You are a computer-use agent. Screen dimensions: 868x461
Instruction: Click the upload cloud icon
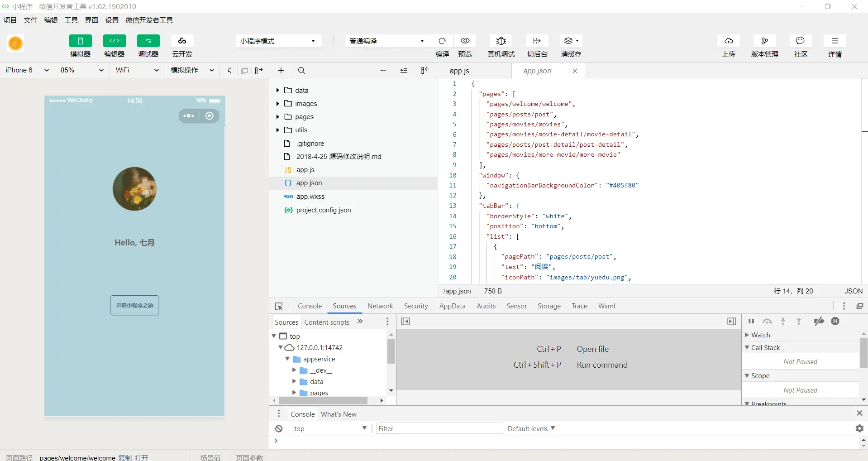pyautogui.click(x=729, y=41)
